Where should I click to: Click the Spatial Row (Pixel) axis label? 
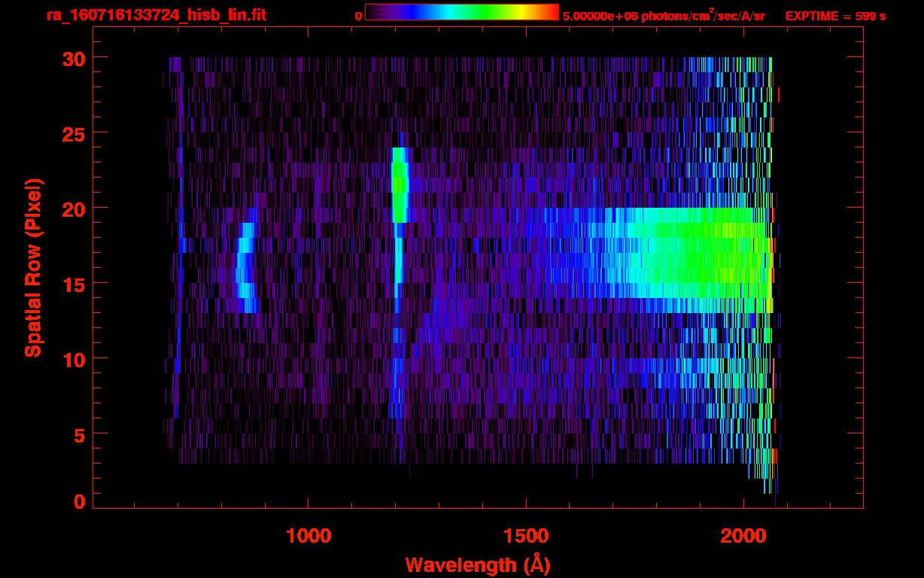click(x=32, y=267)
